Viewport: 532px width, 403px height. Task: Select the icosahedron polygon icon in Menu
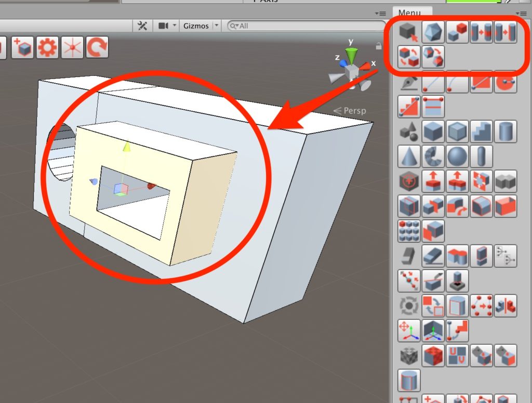[x=432, y=33]
